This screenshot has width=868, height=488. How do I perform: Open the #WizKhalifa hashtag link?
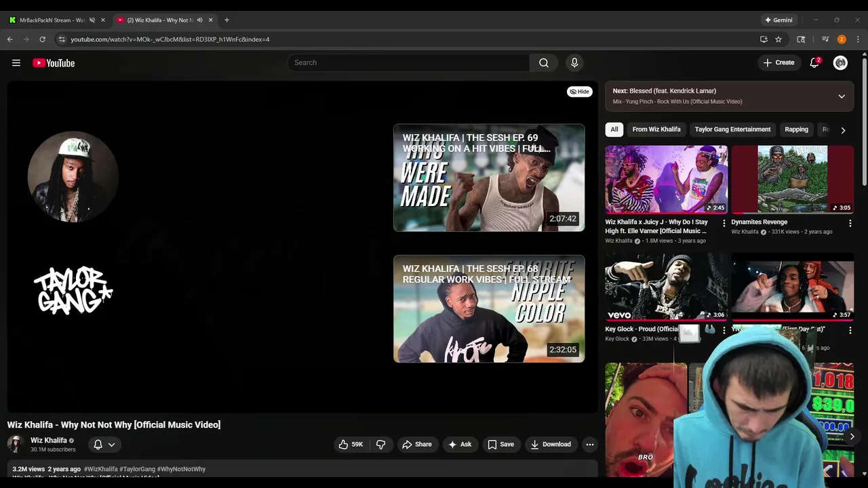point(100,469)
